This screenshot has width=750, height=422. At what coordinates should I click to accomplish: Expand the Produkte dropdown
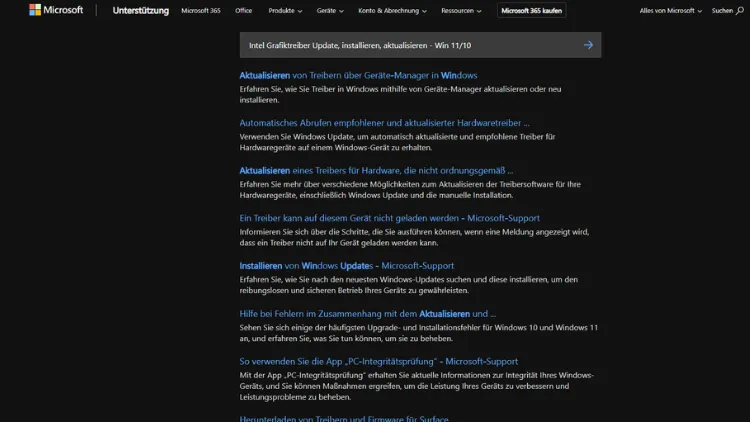(285, 11)
